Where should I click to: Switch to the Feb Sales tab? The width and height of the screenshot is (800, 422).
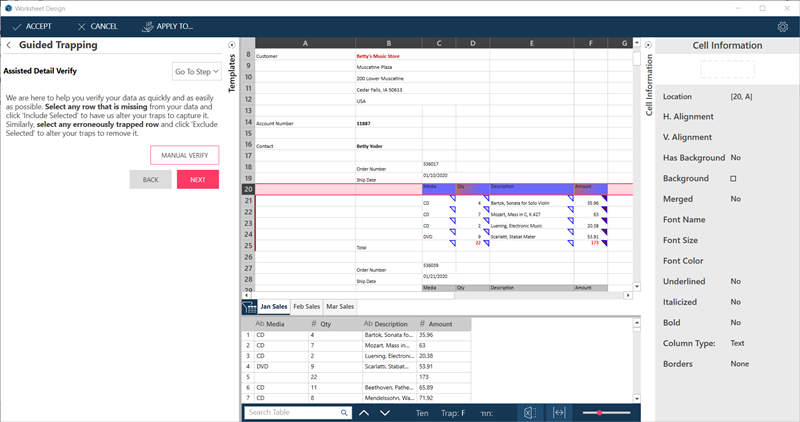click(306, 306)
